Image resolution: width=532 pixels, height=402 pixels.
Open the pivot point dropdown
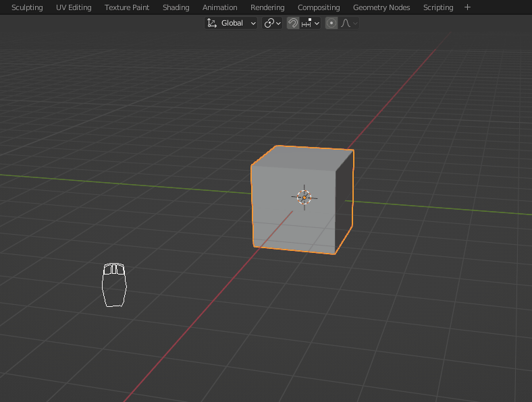272,23
